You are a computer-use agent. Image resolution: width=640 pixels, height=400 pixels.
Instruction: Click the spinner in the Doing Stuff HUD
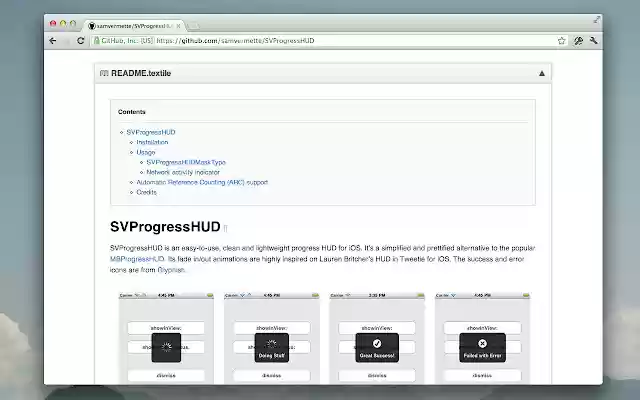pyautogui.click(x=272, y=344)
